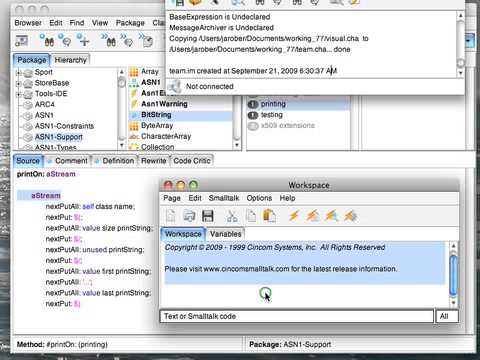
Task: Click the double-arrow binoculars icon
Action: click(109, 40)
